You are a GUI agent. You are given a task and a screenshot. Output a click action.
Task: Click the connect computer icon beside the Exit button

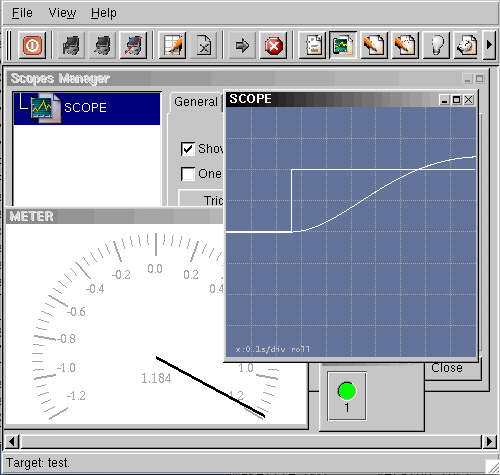pos(71,45)
